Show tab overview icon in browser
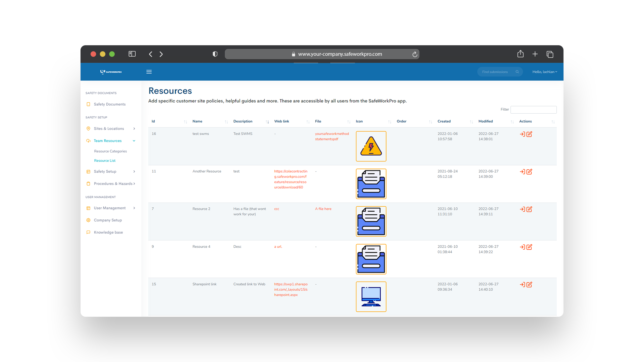This screenshot has width=644, height=362. (550, 54)
